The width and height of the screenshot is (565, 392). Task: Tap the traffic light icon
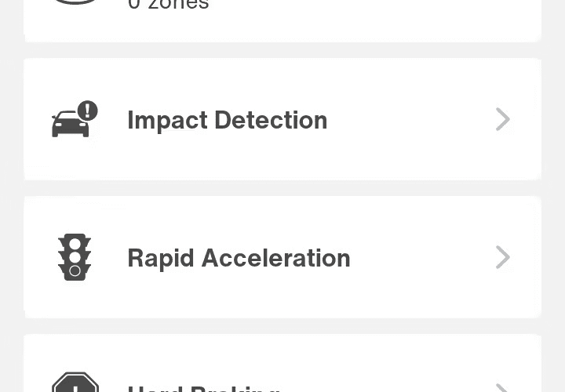(75, 257)
